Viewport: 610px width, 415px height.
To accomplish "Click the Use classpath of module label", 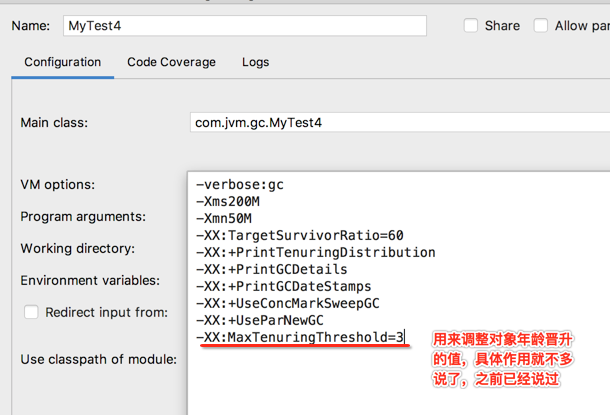I will pos(98,359).
